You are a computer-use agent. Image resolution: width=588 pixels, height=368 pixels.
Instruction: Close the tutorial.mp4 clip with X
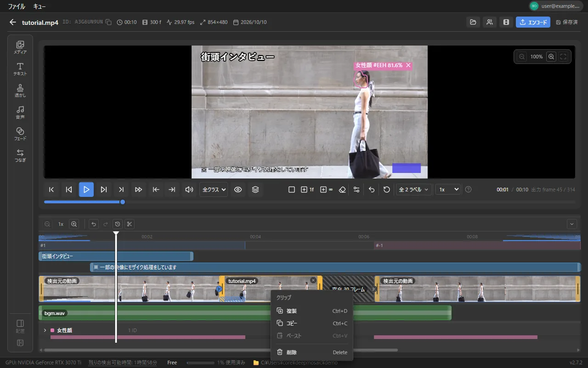click(x=313, y=280)
